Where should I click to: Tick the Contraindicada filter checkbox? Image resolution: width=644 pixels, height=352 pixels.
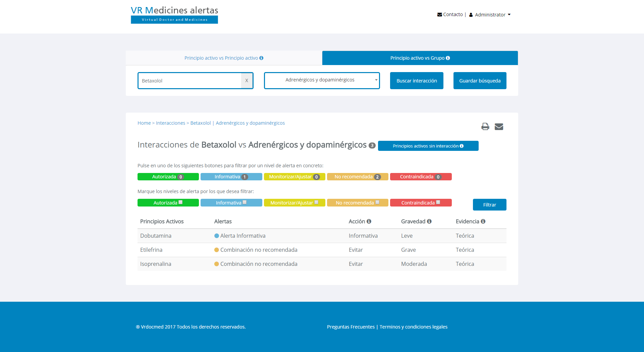click(x=438, y=202)
